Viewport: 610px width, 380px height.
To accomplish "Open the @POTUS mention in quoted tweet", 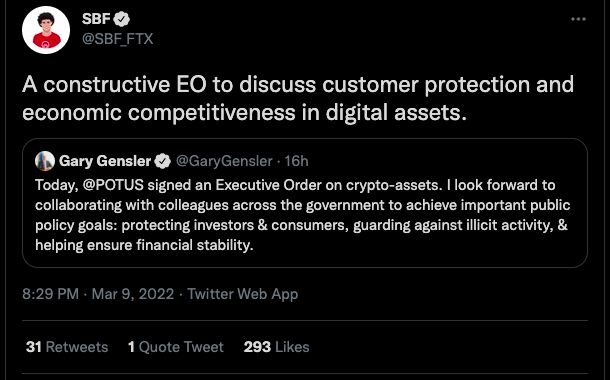I will click(x=113, y=185).
